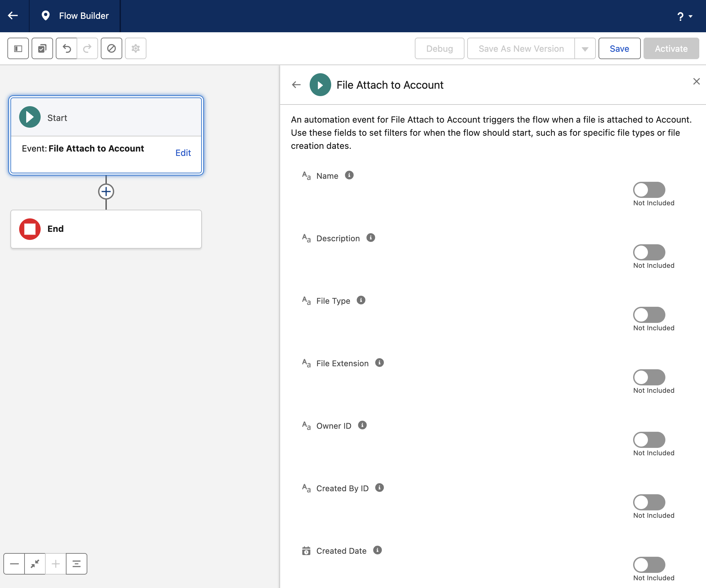Click the select elements toolbar icon
The height and width of the screenshot is (588, 706).
click(x=42, y=48)
